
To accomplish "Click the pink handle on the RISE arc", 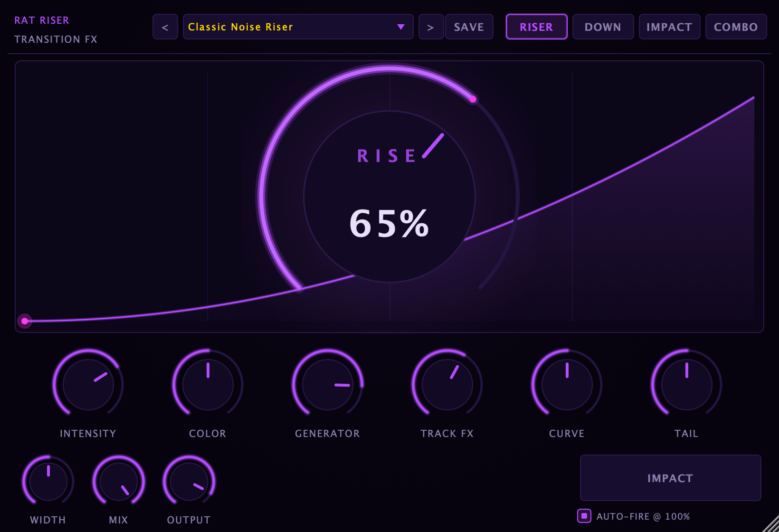I will click(x=473, y=99).
